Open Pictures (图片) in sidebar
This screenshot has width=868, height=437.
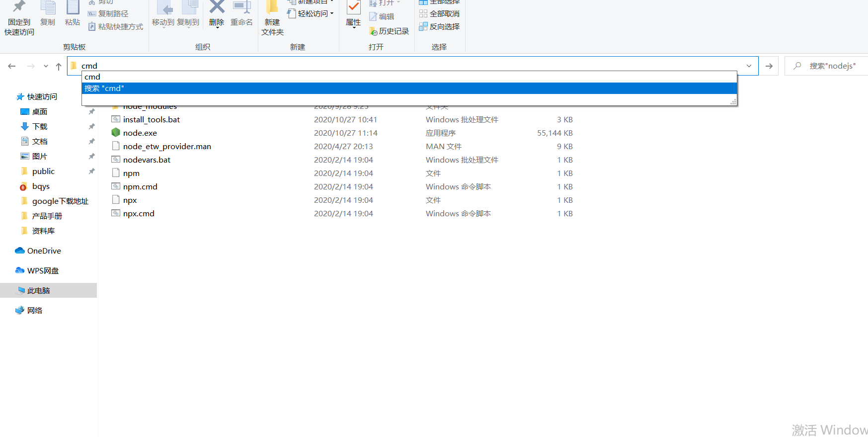[x=34, y=157]
